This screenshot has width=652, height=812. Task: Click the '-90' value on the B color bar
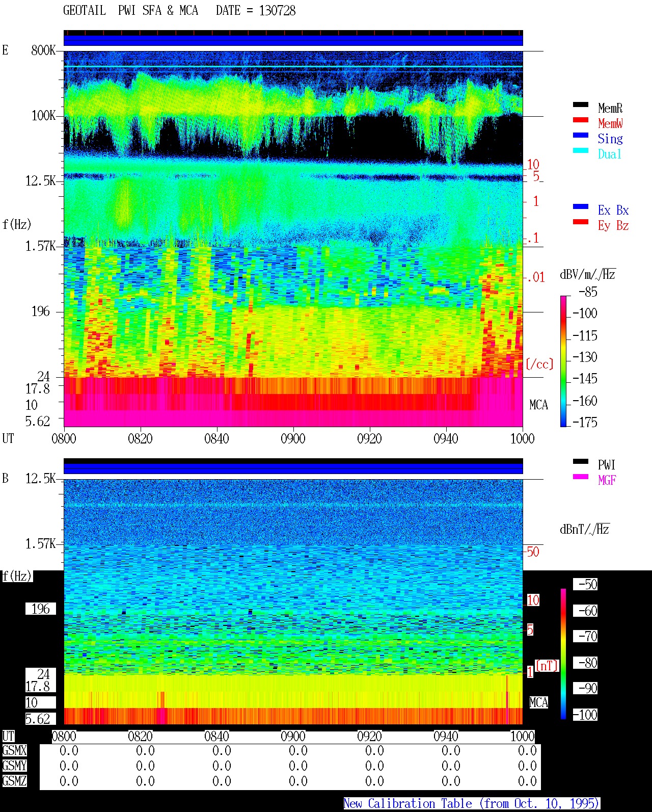588,689
